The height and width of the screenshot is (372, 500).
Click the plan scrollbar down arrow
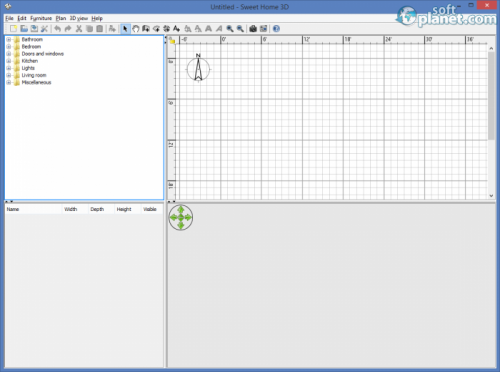pyautogui.click(x=491, y=196)
